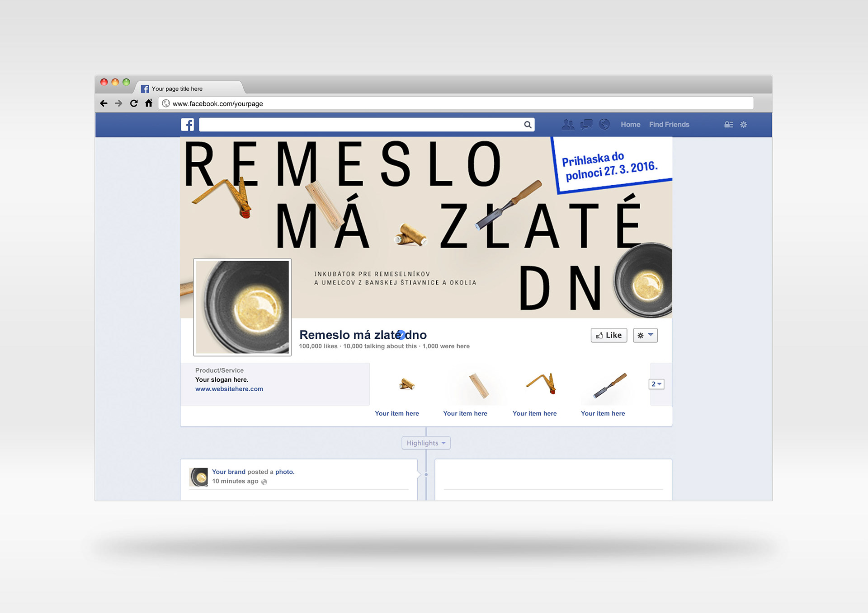Open the gear dropdown next to Like

pos(645,335)
